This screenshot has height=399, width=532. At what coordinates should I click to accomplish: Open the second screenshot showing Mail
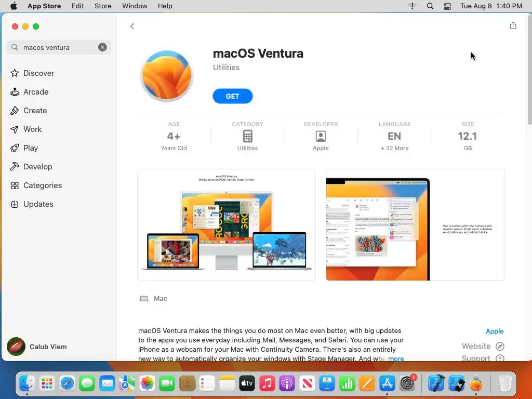pyautogui.click(x=415, y=224)
